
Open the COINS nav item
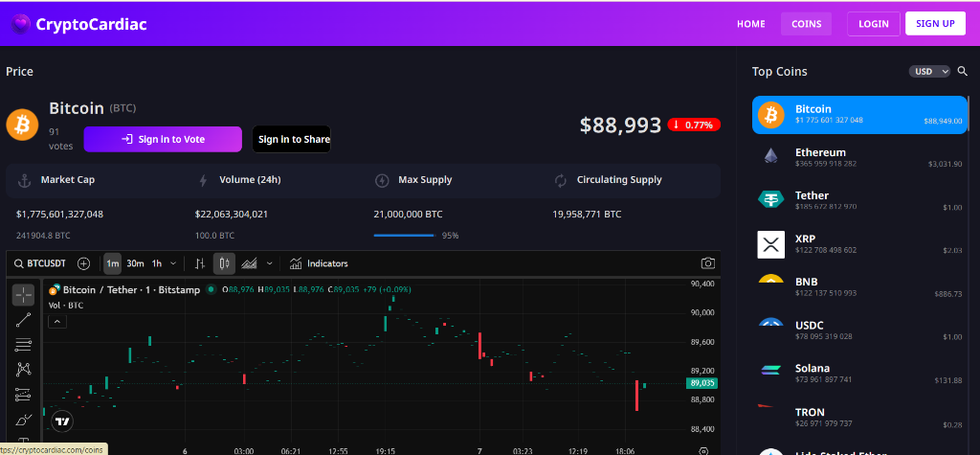tap(806, 24)
